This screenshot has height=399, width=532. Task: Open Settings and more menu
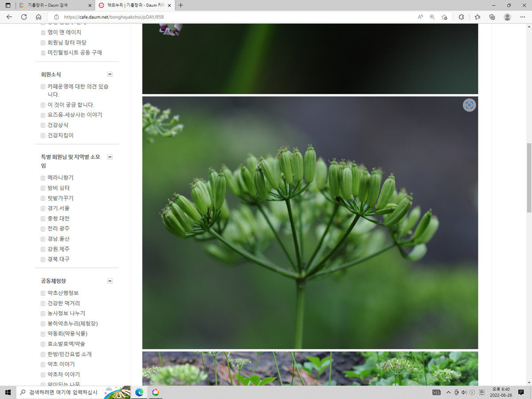point(522,17)
